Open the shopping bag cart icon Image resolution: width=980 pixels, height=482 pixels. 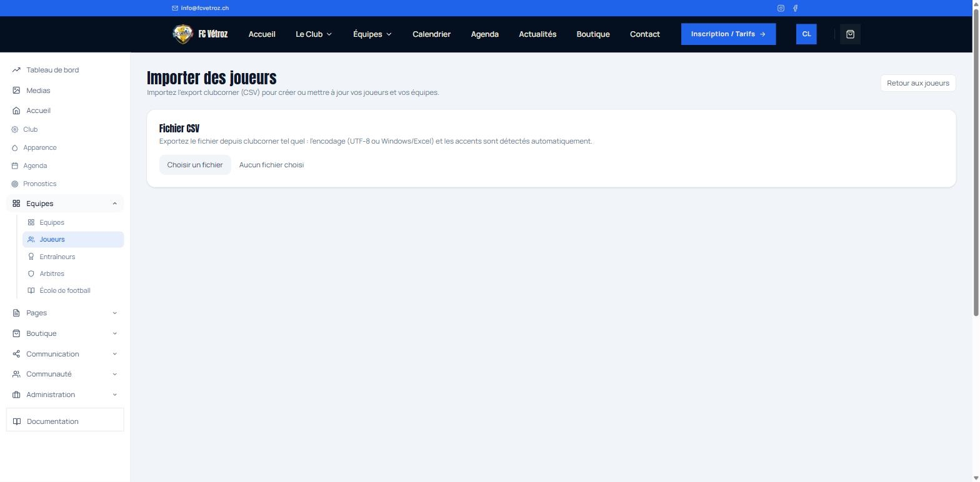coord(850,34)
